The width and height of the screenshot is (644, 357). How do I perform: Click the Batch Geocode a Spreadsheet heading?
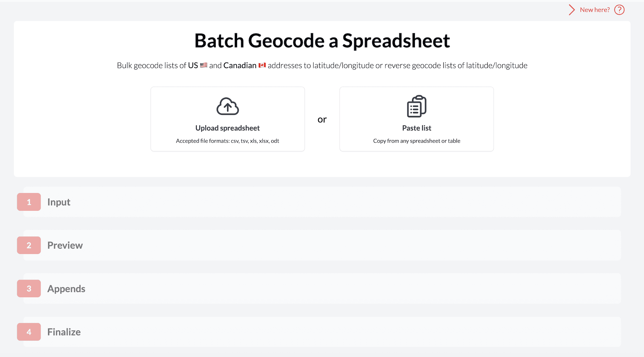[x=322, y=40]
